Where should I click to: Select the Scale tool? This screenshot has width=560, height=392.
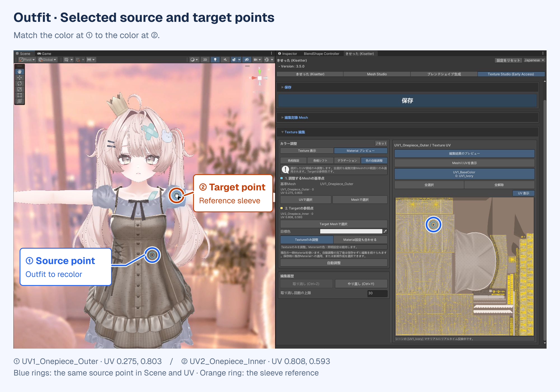pyautogui.click(x=20, y=89)
